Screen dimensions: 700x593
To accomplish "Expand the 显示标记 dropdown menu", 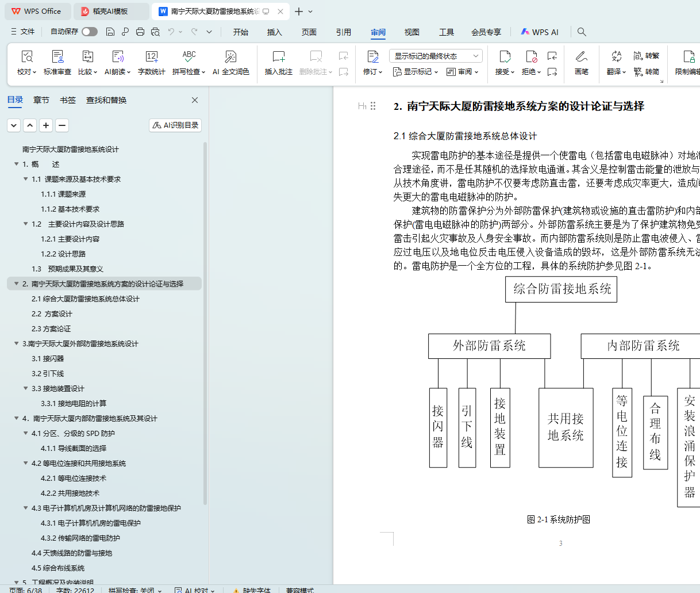I will point(416,72).
